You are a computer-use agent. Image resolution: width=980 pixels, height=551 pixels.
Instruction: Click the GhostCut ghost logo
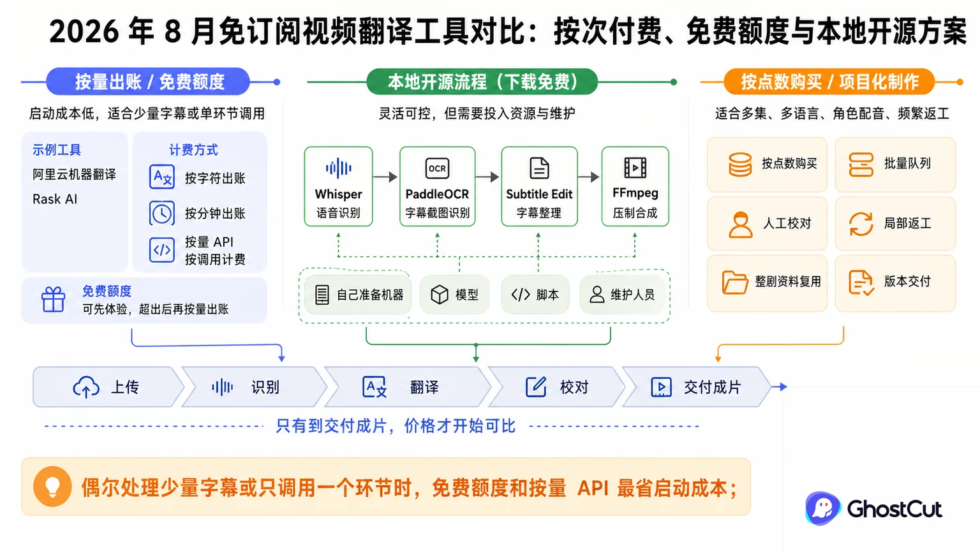point(823,508)
